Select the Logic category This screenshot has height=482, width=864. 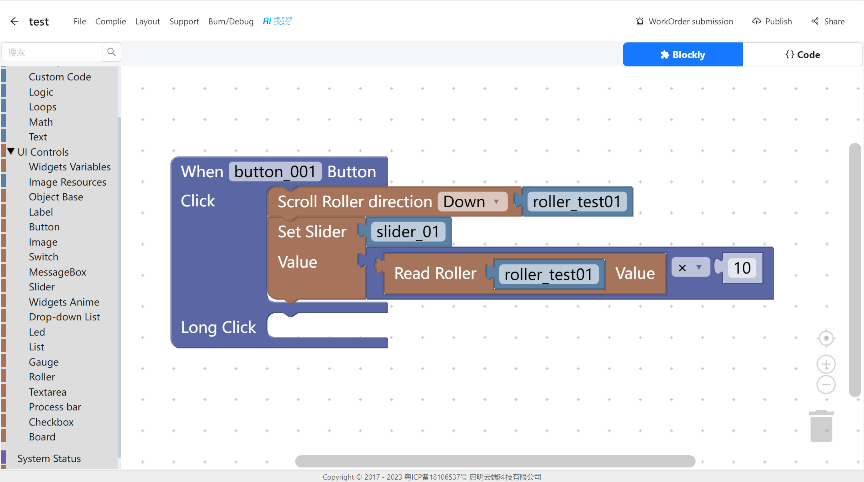[41, 92]
